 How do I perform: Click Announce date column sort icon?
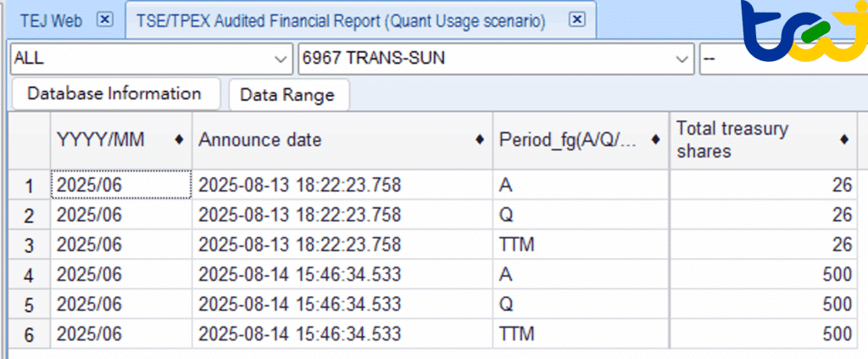[x=481, y=140]
